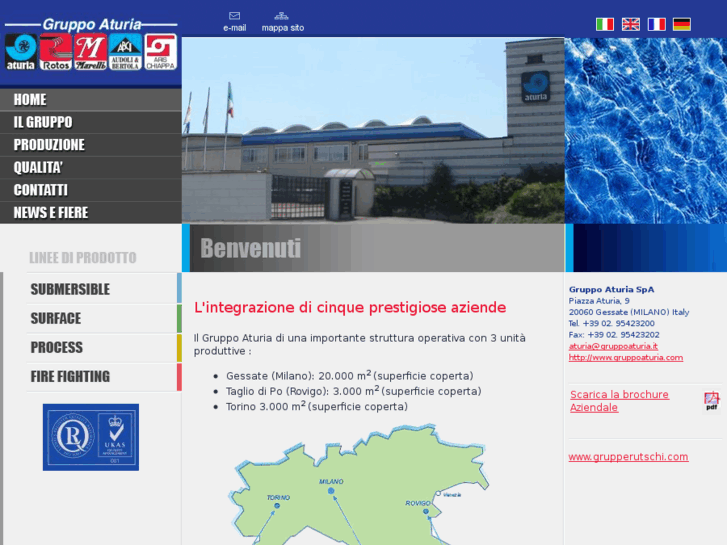727x545 pixels.
Task: Open the HOME menu item
Action: [90, 100]
